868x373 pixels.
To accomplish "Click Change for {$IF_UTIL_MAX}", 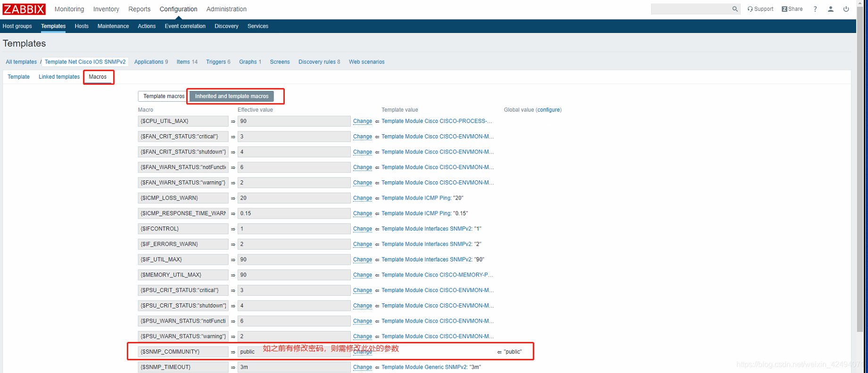I will click(x=363, y=259).
